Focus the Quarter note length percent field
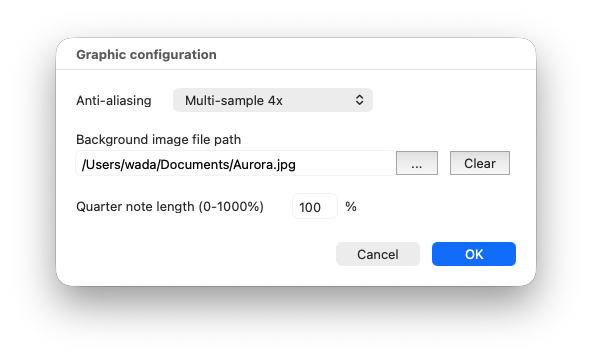 click(314, 206)
